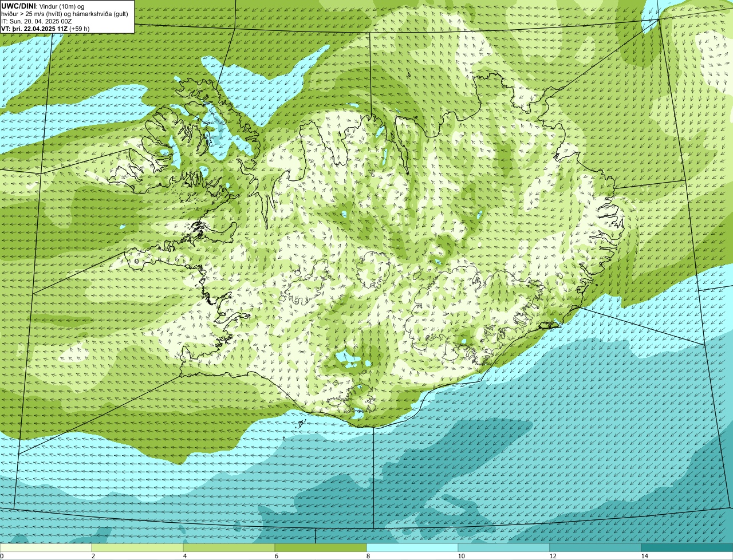Click the legend scale label "12"
The height and width of the screenshot is (560, 733).
coord(553,556)
